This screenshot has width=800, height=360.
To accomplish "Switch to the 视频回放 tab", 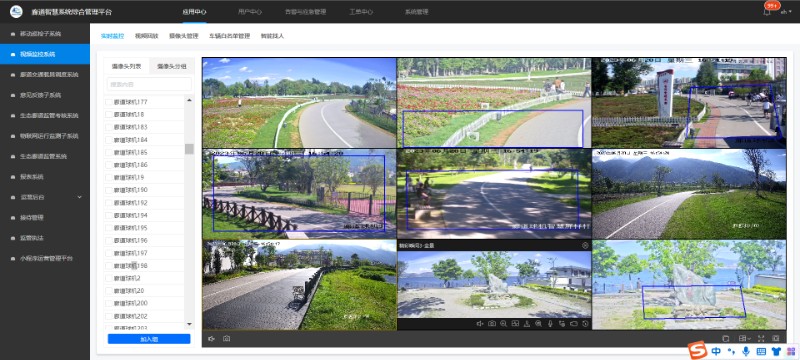I will click(x=146, y=36).
